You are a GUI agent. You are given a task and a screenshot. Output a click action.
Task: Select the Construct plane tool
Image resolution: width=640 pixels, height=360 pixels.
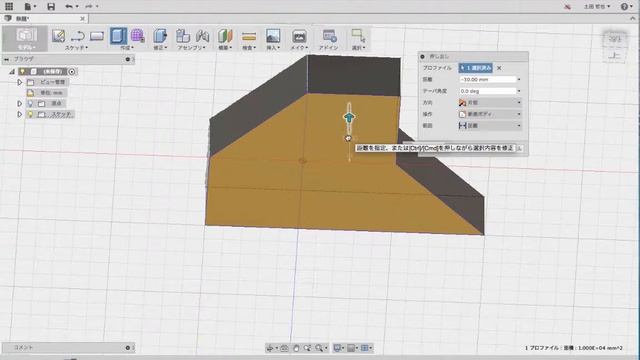pyautogui.click(x=225, y=36)
